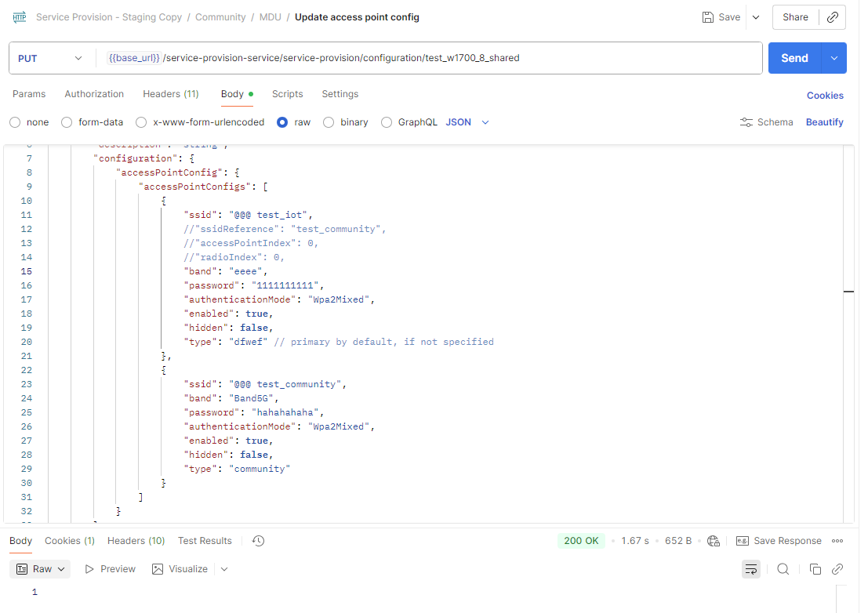Switch to the Authorization tab
This screenshot has width=868, height=613.
pos(94,94)
